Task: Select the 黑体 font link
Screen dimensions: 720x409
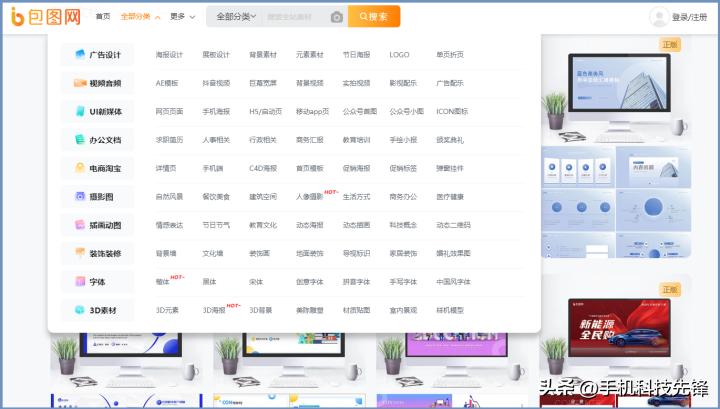Action: [x=209, y=281]
